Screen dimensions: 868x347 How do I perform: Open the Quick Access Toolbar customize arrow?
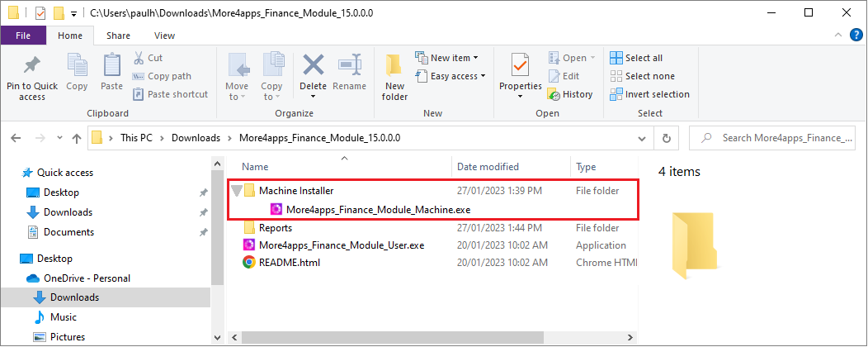73,13
